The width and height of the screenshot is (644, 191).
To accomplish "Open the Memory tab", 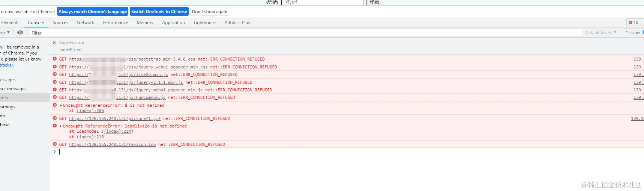I will 145,23.
